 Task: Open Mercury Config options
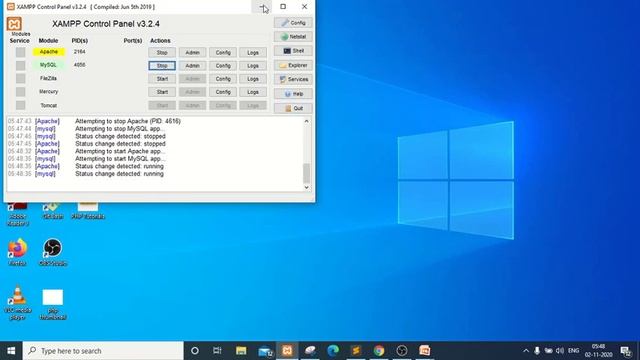223,92
